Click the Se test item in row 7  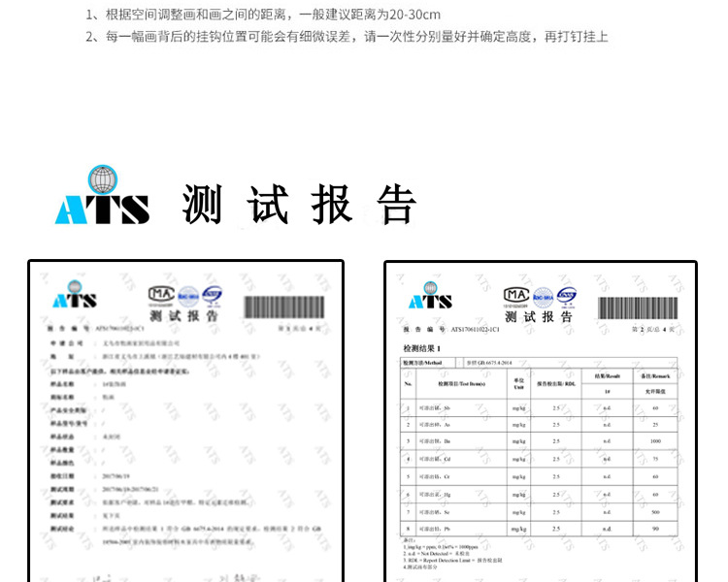tap(435, 512)
